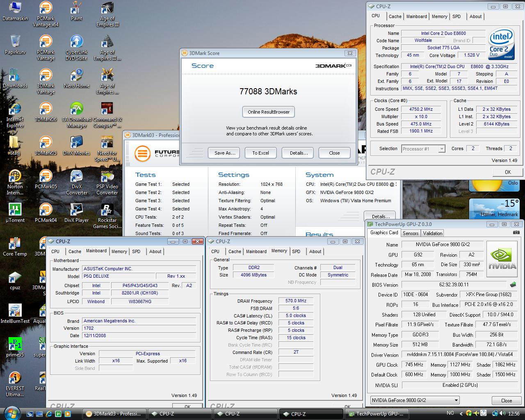Viewport: 525px width, 420px height.
Task: Click Close button in 3DMark Score dialog
Action: (x=334, y=153)
